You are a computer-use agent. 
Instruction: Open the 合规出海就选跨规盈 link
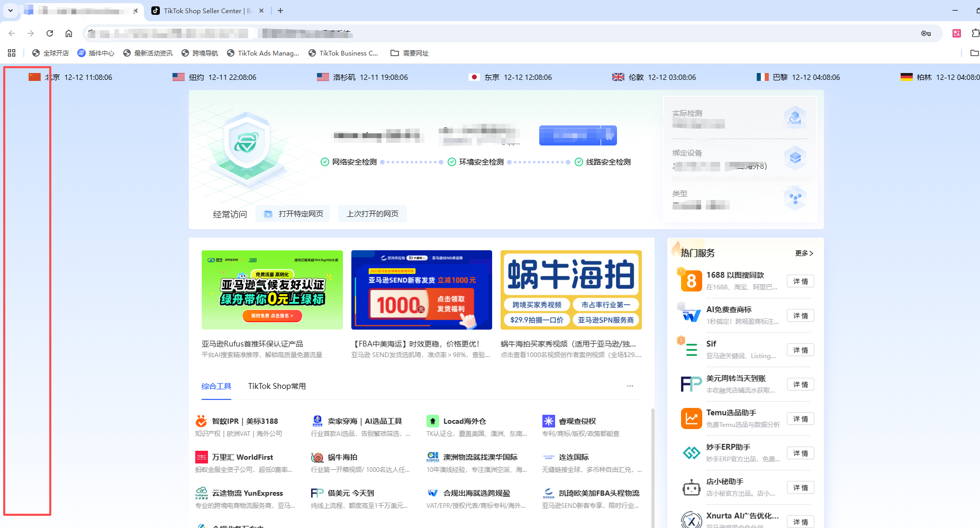[476, 493]
